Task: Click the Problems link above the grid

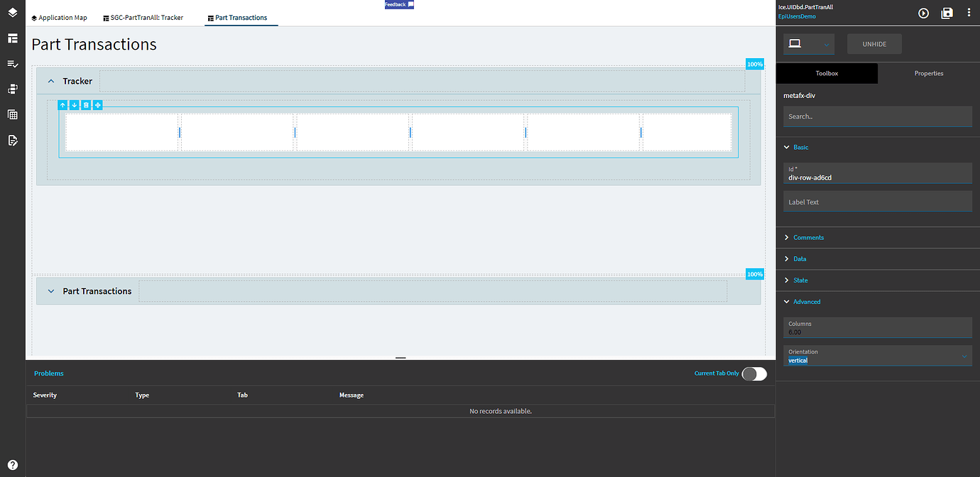Action: [48, 373]
